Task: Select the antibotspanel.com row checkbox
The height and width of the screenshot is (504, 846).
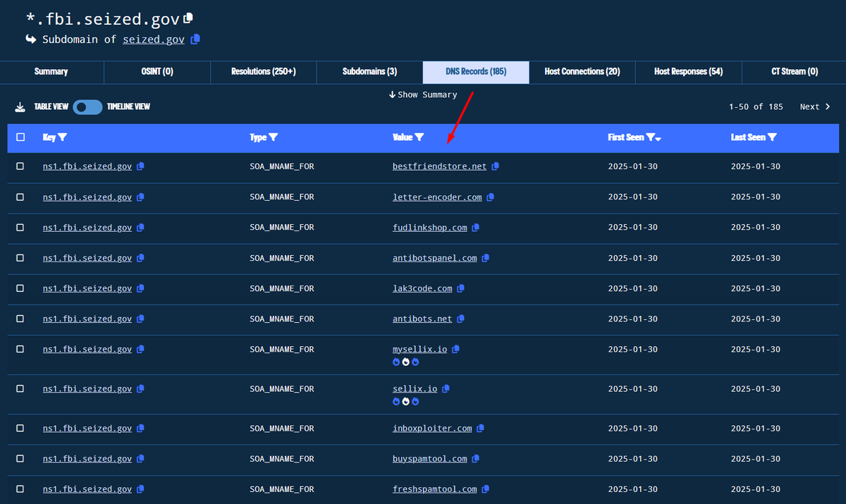Action: 20,257
